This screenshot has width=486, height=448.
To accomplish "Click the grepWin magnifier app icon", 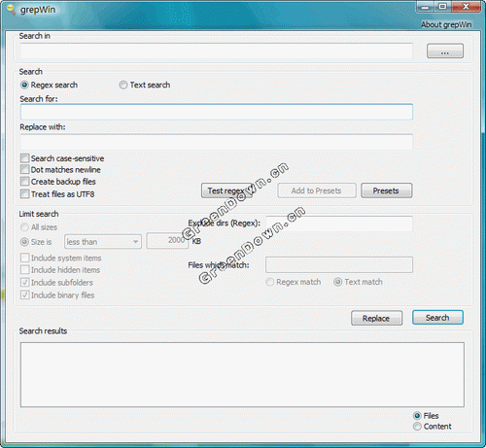I will (x=11, y=10).
